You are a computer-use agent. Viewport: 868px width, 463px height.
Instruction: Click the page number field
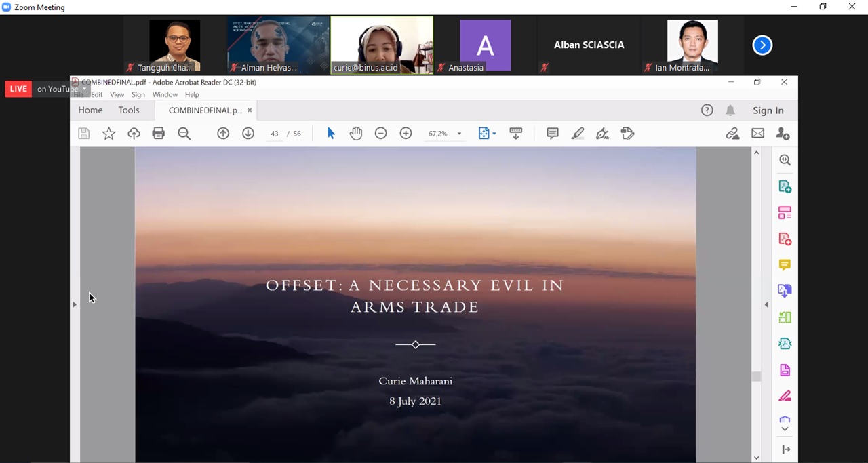275,134
